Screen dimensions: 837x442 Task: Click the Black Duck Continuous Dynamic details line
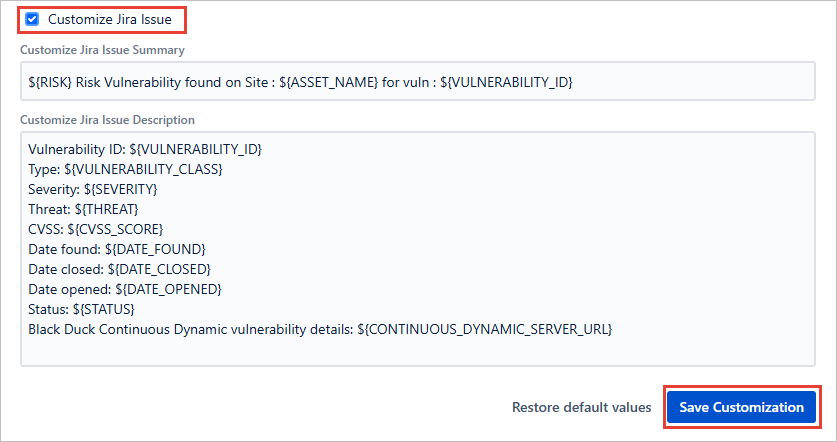pos(320,329)
